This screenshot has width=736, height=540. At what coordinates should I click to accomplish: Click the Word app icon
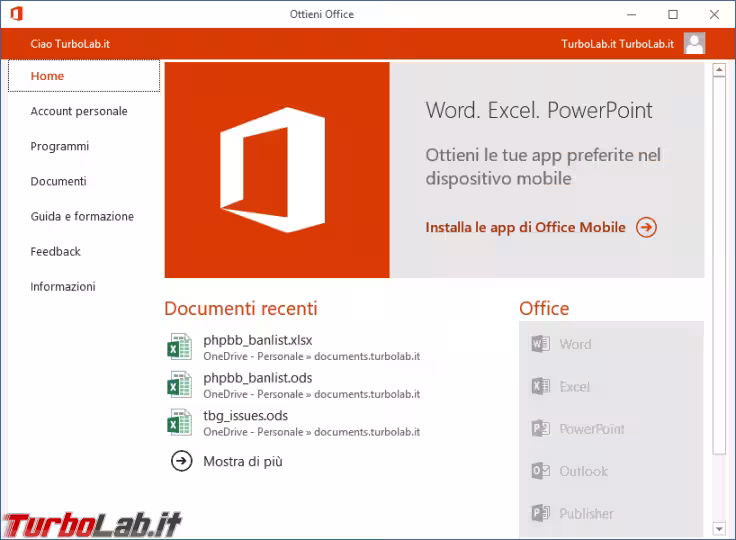click(540, 344)
